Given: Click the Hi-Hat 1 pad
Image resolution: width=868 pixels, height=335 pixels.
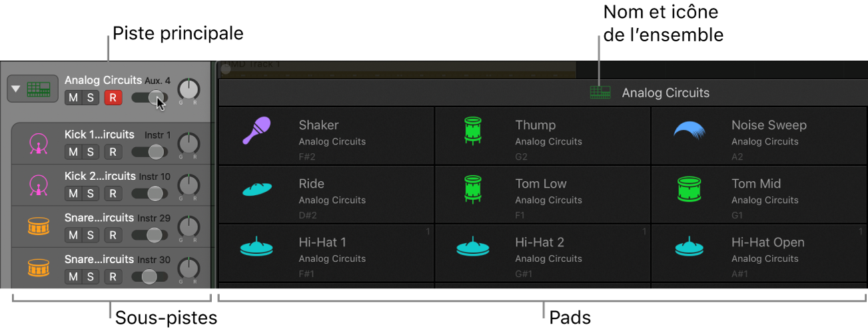Looking at the screenshot, I should coord(326,253).
